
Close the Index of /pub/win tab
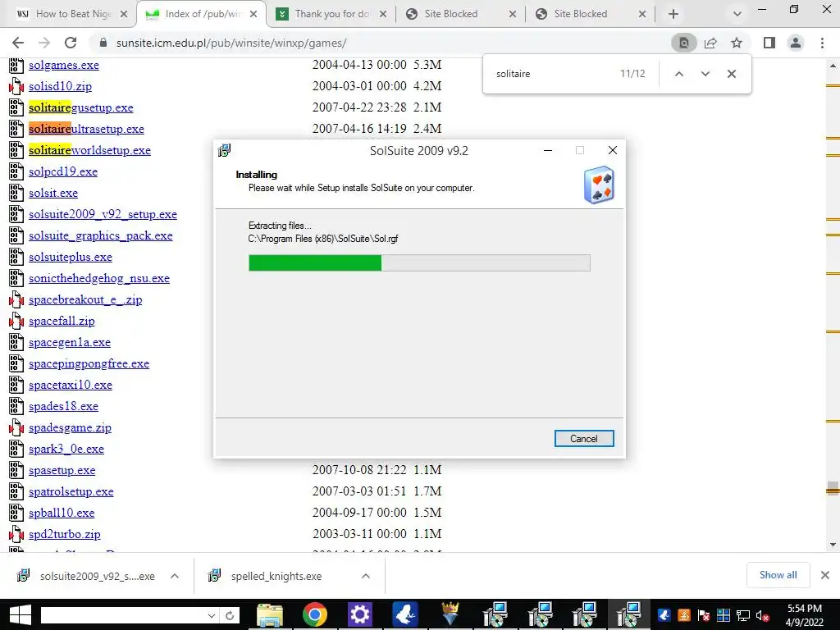coord(253,14)
